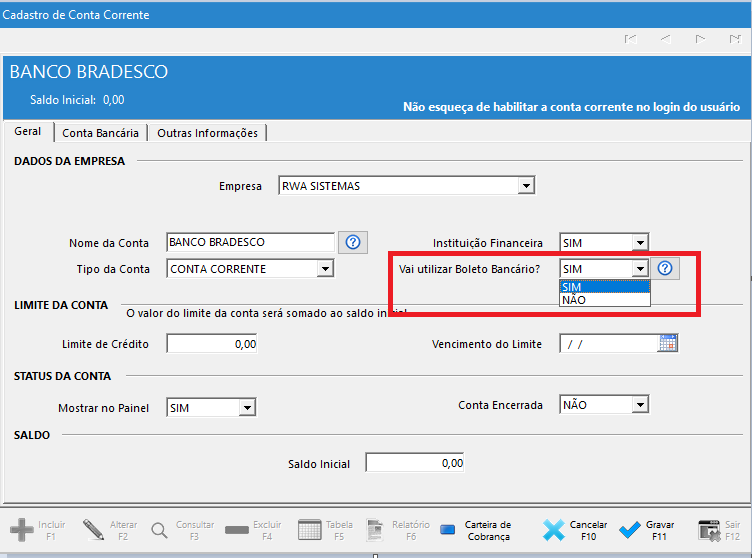Open the Tabela F5 grid icon
This screenshot has height=558, width=752.
[x=309, y=530]
